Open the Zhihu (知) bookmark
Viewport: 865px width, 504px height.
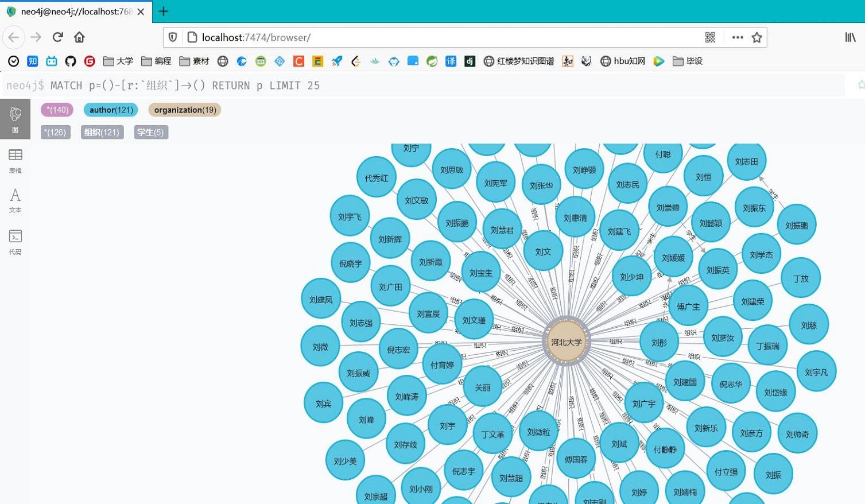[x=33, y=61]
